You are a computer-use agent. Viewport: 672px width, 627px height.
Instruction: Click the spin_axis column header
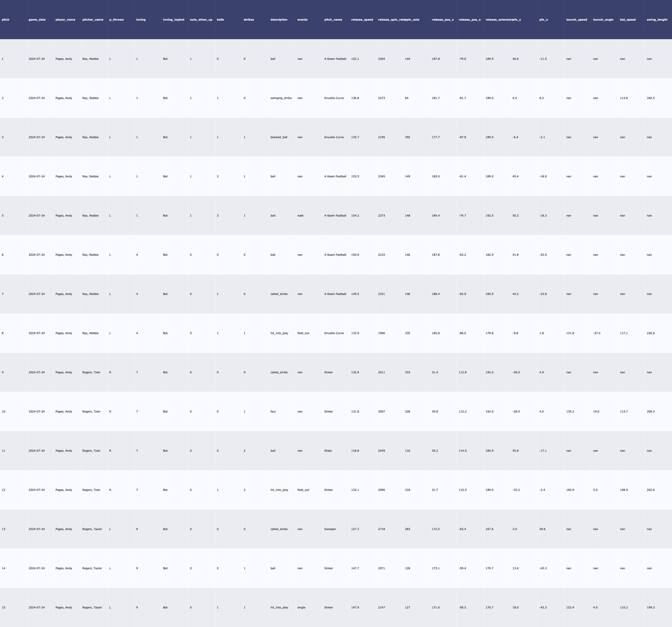[x=412, y=20]
